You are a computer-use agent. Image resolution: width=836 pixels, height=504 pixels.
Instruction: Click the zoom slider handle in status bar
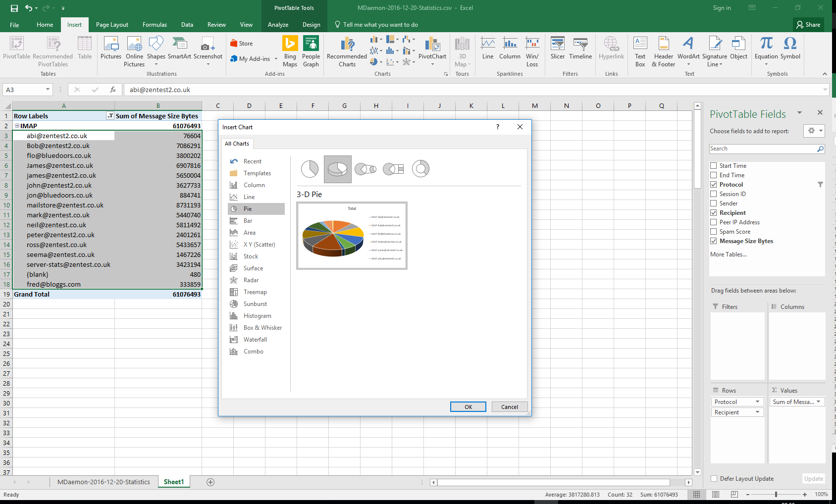point(776,495)
